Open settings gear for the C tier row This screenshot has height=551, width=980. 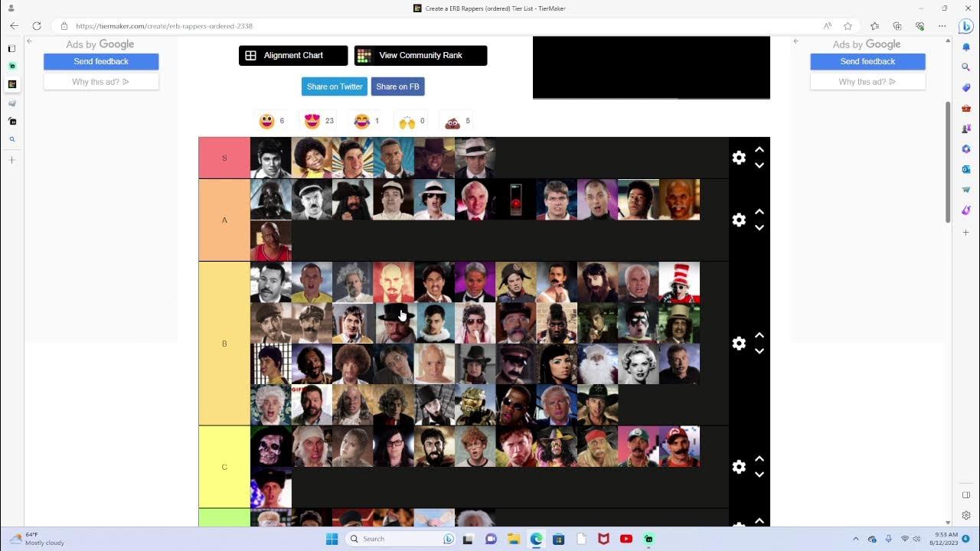coord(739,467)
